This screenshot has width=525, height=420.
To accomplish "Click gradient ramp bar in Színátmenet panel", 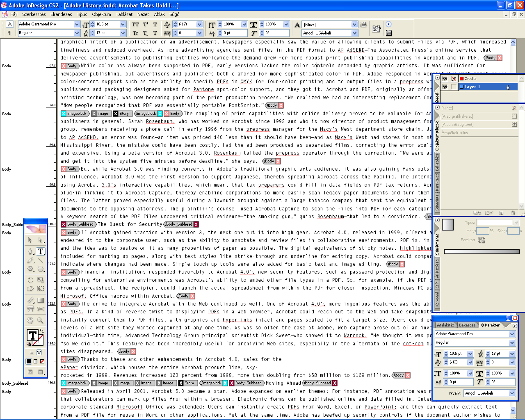I will (x=482, y=251).
